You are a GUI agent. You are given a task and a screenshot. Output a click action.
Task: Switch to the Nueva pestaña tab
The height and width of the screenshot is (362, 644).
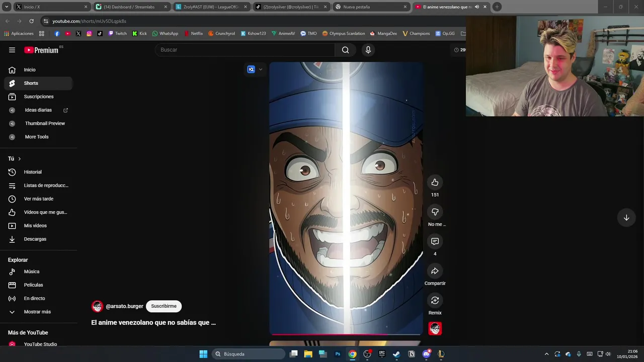(x=371, y=7)
